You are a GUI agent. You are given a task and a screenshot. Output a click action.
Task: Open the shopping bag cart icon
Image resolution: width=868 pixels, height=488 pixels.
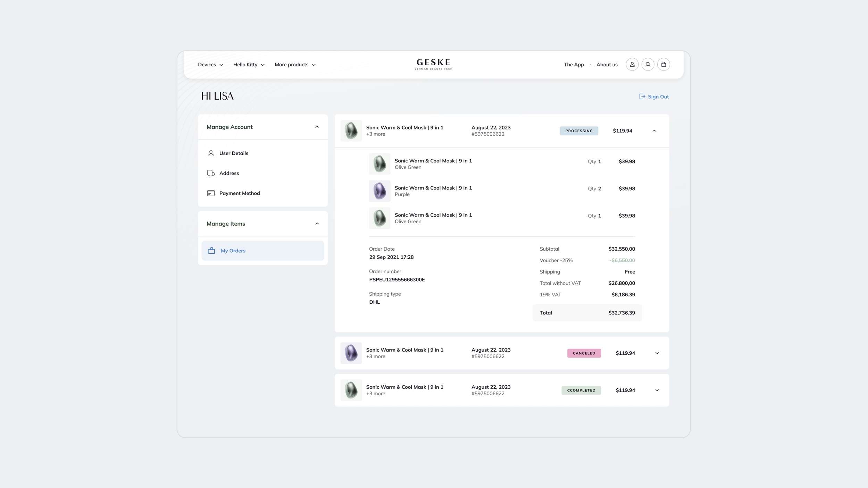point(663,65)
